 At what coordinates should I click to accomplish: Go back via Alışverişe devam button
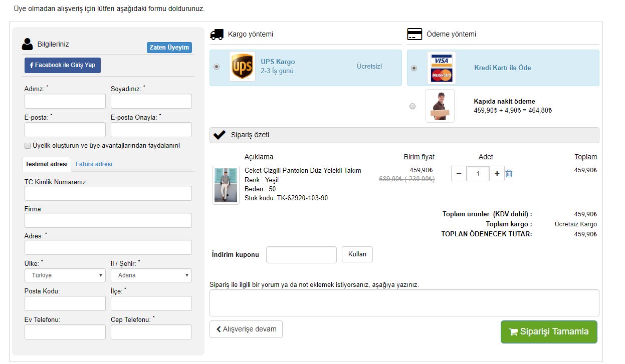tap(246, 329)
